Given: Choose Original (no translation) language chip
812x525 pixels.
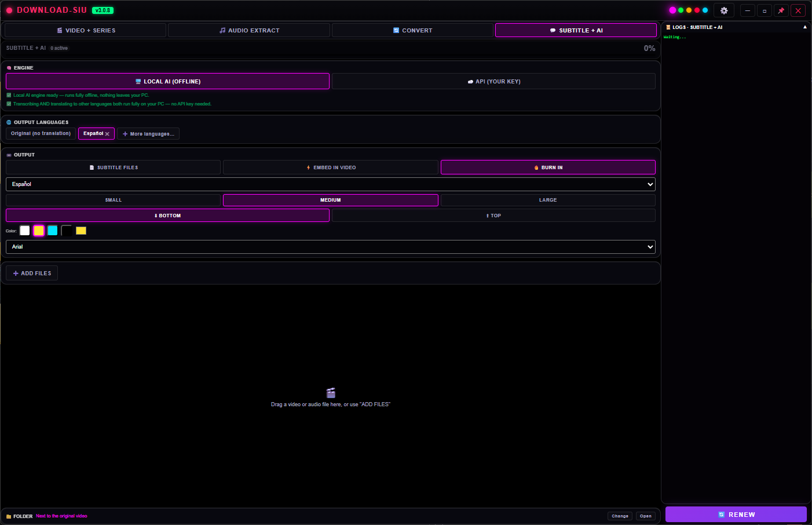Looking at the screenshot, I should pos(41,133).
